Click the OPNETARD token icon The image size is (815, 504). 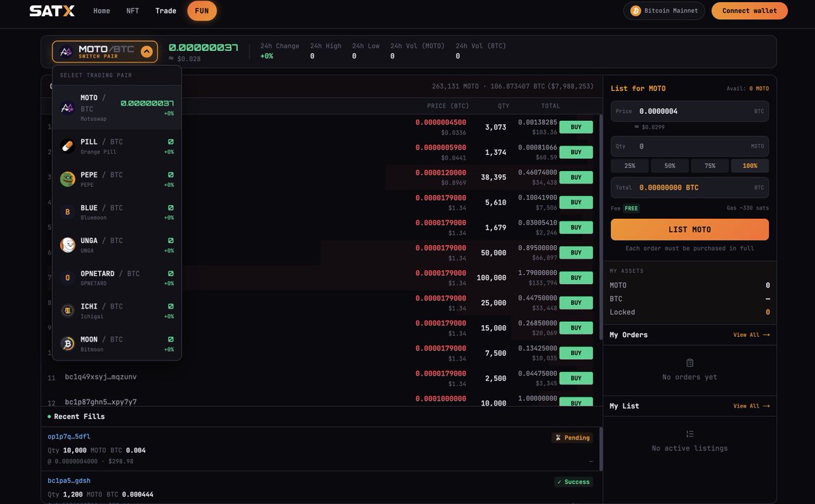point(67,278)
